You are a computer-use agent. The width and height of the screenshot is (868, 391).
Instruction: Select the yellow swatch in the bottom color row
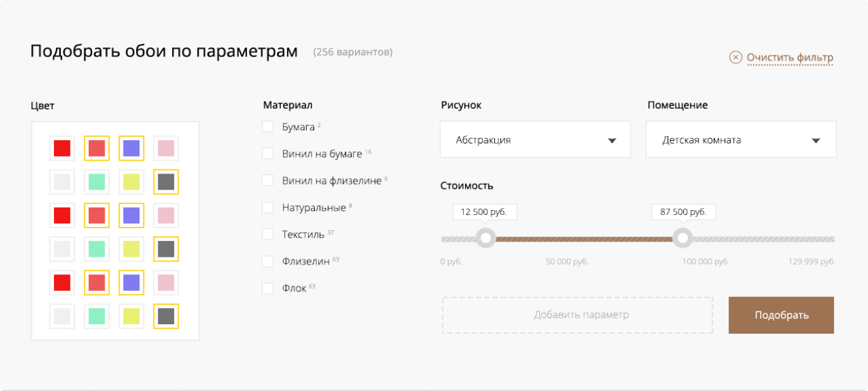click(x=131, y=316)
